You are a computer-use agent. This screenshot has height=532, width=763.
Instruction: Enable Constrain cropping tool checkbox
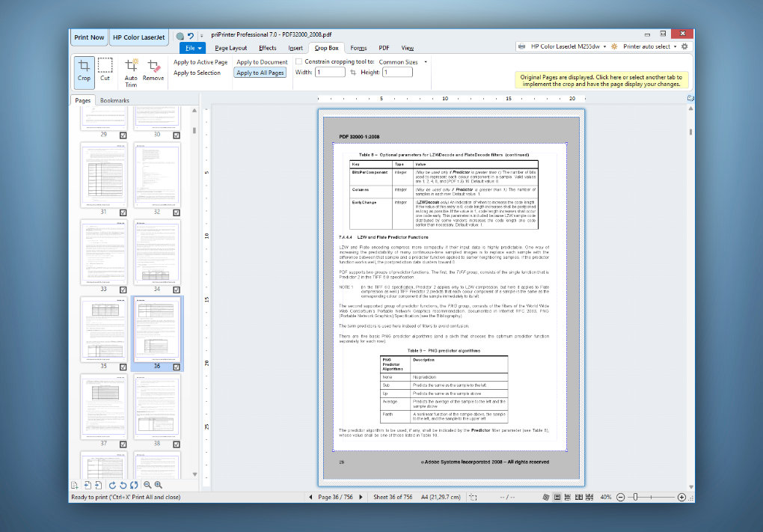tap(298, 62)
